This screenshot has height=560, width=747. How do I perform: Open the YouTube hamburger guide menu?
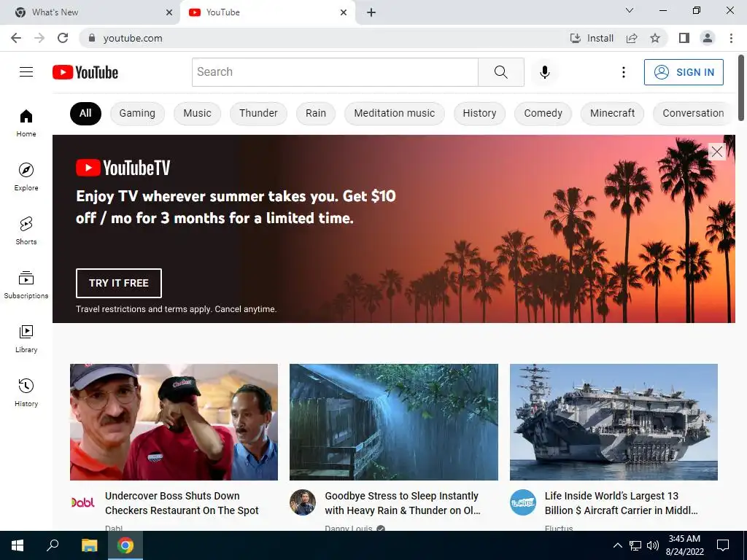(x=26, y=72)
